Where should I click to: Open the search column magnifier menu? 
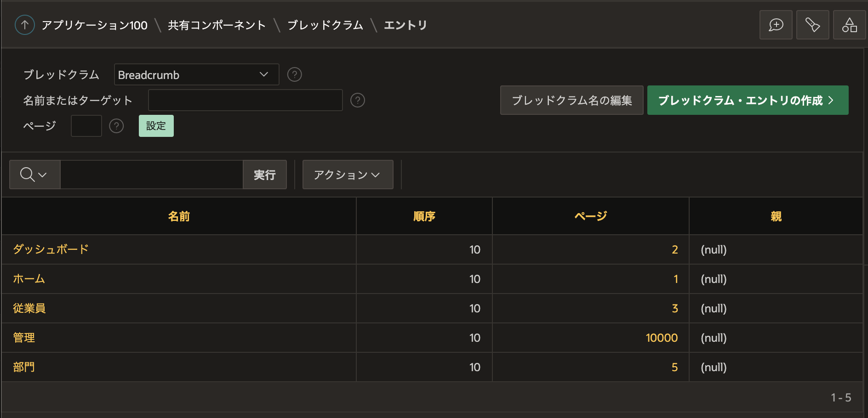click(x=34, y=175)
